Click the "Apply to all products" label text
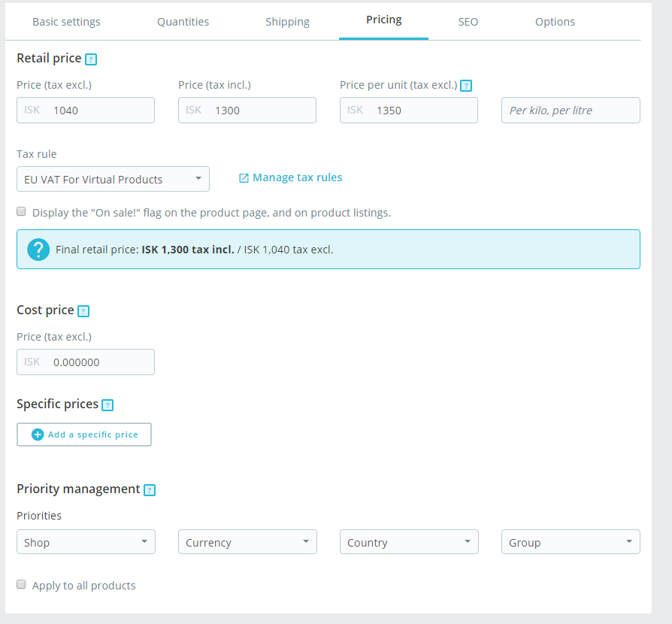 (x=84, y=586)
